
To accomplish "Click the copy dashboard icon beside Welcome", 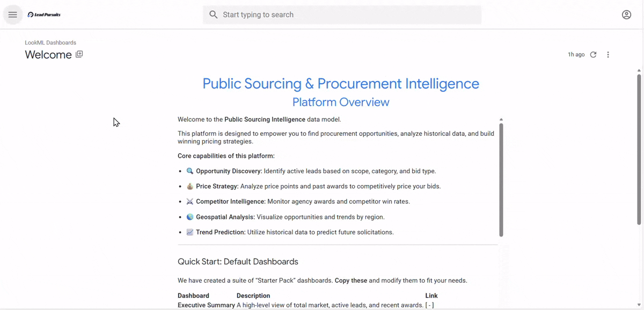I will click(79, 54).
